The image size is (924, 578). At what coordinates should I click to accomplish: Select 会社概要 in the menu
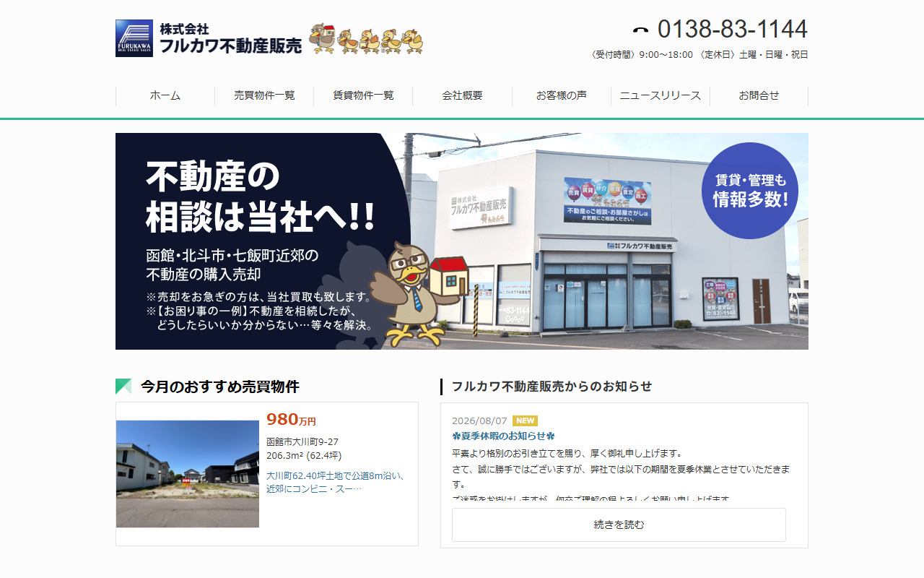pyautogui.click(x=462, y=95)
